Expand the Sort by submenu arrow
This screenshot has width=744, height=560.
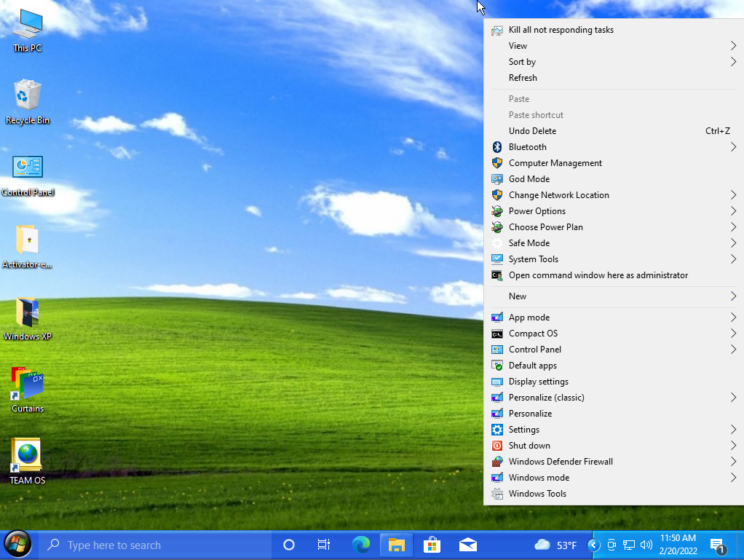733,62
